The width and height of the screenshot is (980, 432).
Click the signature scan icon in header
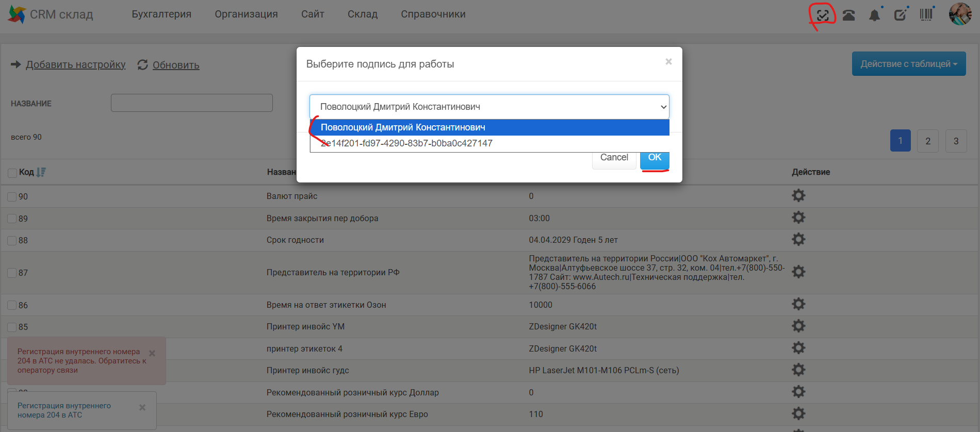tap(823, 15)
